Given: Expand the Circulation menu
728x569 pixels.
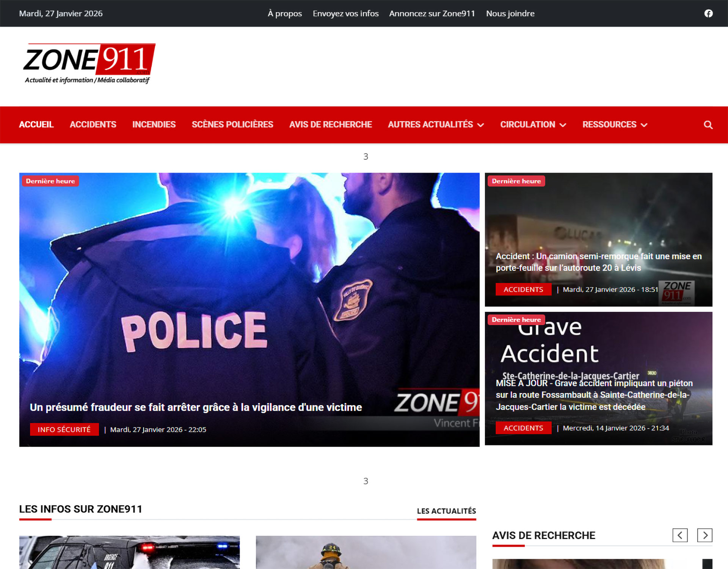Looking at the screenshot, I should [533, 125].
